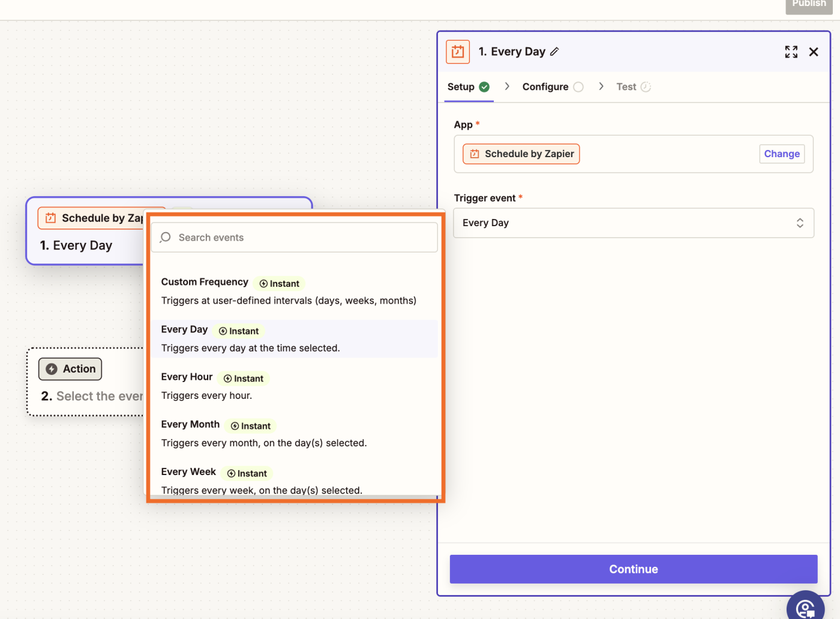Click 'Triggers every month, on the day(s) selected.' text
840x619 pixels.
coord(264,443)
